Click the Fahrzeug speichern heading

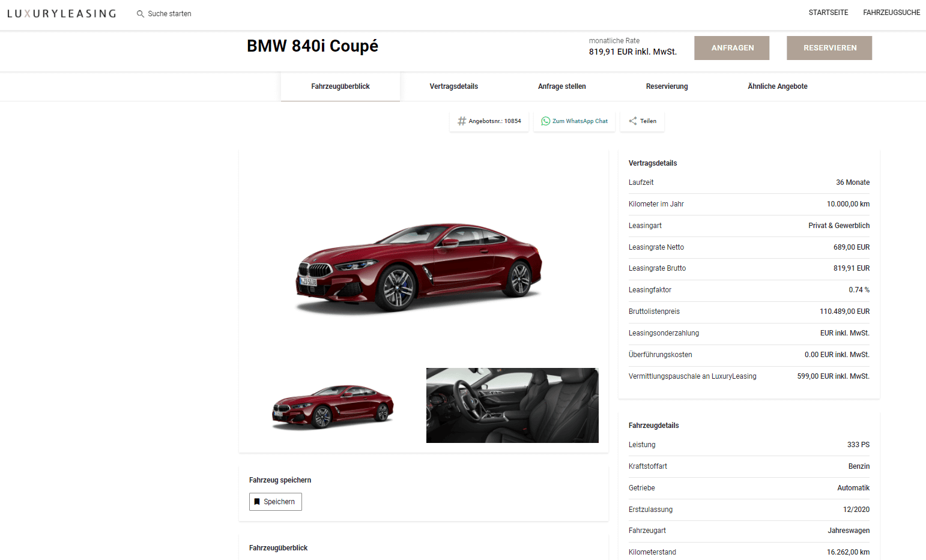(x=280, y=480)
